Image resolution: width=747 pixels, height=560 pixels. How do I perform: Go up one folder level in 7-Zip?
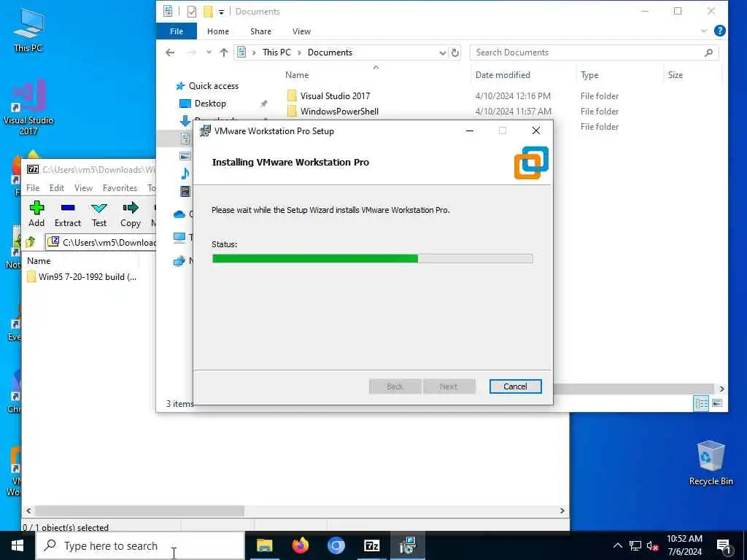pyautogui.click(x=31, y=242)
